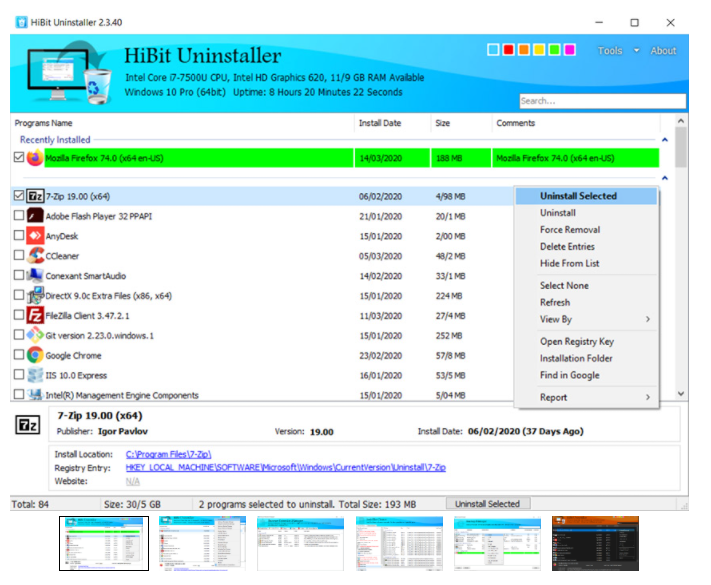This screenshot has height=585, width=711.
Task: Click the Mozilla Firefox program icon
Action: (35, 158)
